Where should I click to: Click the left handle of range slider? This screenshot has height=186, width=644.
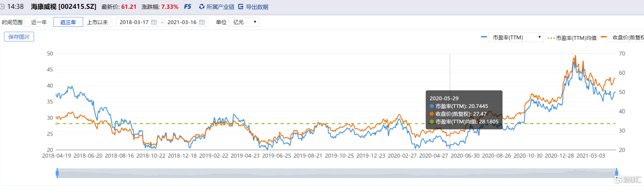click(x=57, y=173)
